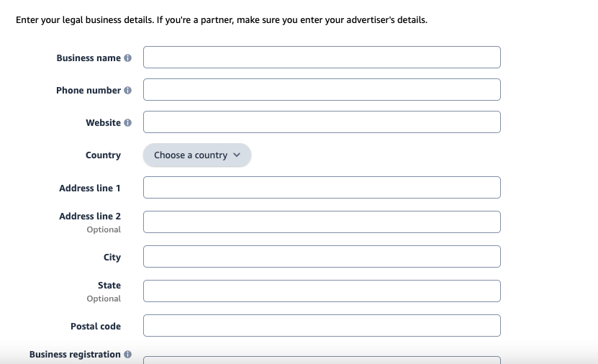Click the Address line 1 label
The width and height of the screenshot is (598, 364).
tap(90, 188)
